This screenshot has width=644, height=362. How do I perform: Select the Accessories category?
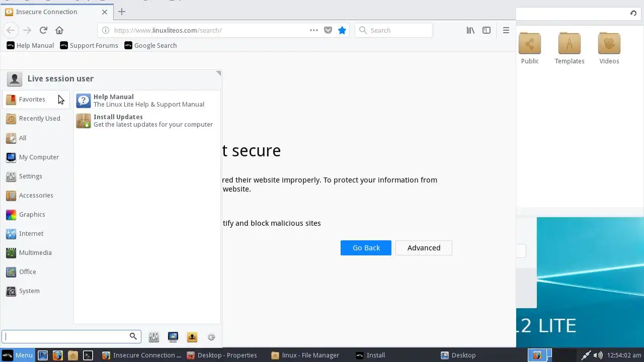click(36, 195)
